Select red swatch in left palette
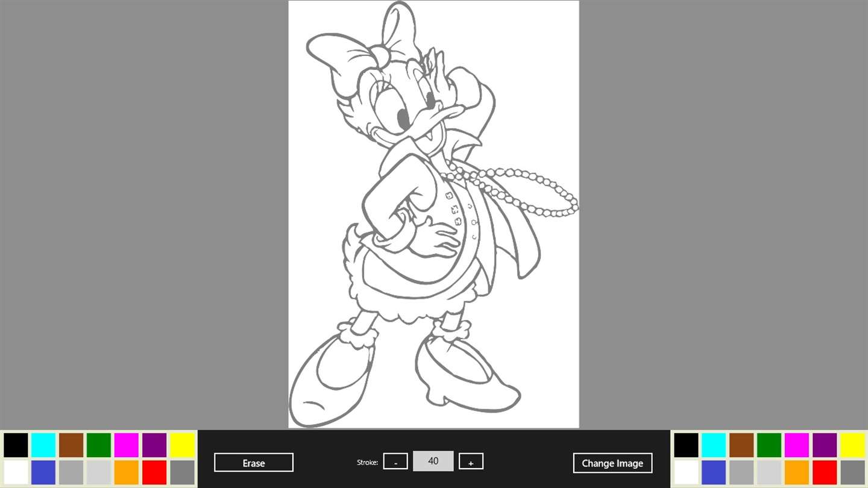 coord(154,472)
